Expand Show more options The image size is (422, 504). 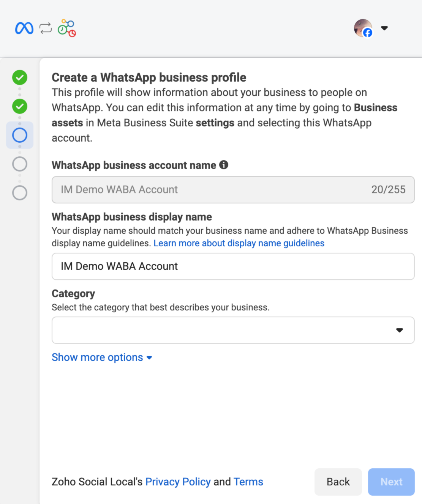click(102, 358)
